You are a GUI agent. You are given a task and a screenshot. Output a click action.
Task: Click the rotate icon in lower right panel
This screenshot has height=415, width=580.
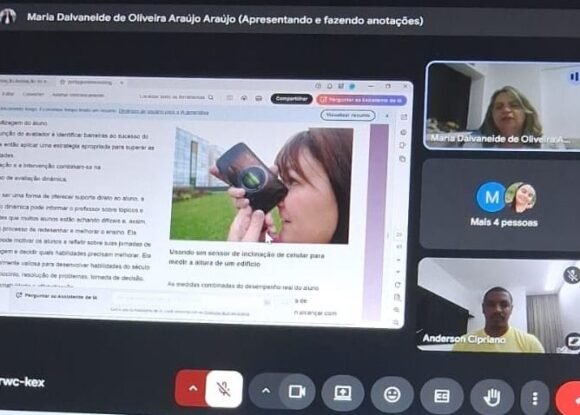click(x=398, y=285)
